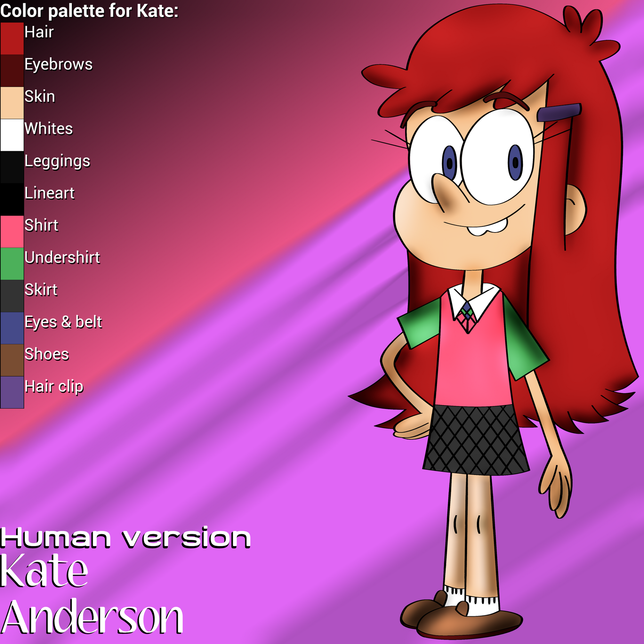The width and height of the screenshot is (644, 644).
Task: Click the 'Hair clip' label text
Action: (54, 387)
